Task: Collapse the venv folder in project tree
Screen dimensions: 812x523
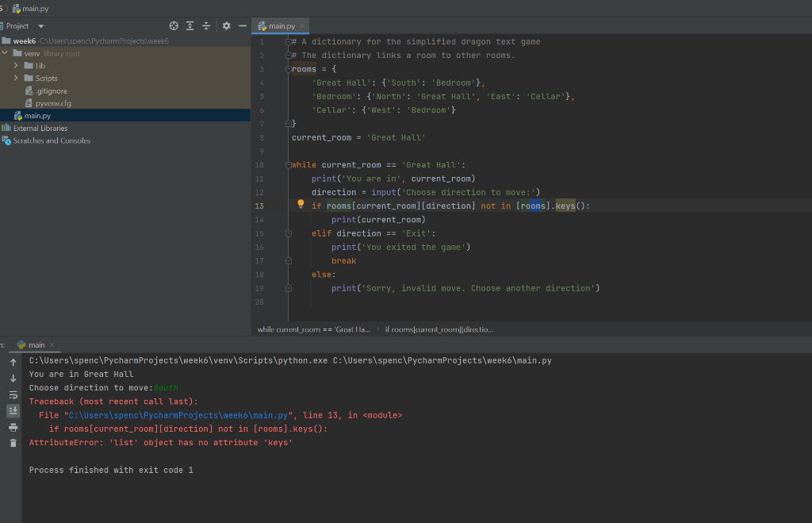Action: [x=6, y=53]
